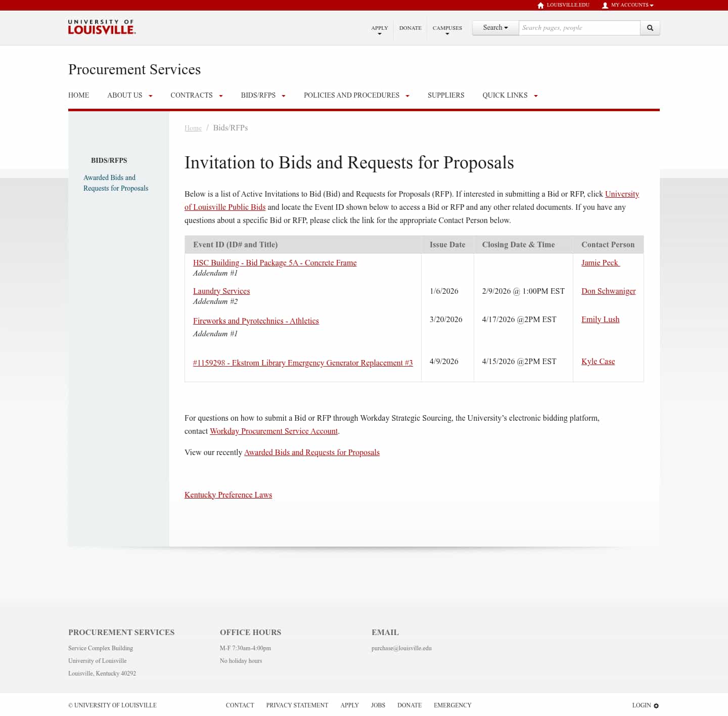Image resolution: width=728 pixels, height=716 pixels.
Task: Click the Home breadcrumb link
Action: (x=193, y=128)
